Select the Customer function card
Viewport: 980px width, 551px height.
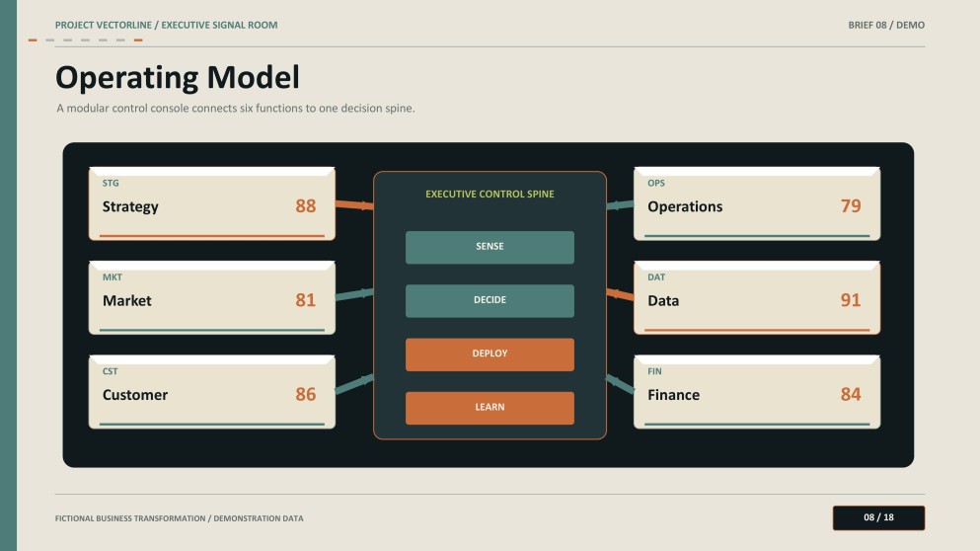212,392
